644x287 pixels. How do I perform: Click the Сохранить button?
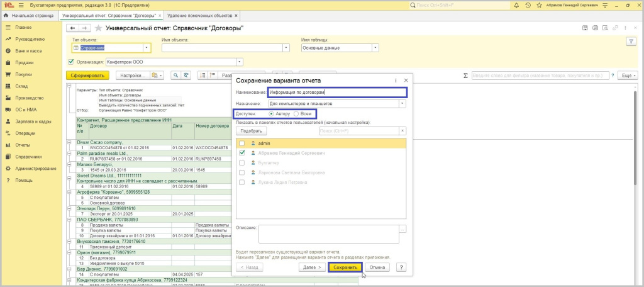(345, 267)
